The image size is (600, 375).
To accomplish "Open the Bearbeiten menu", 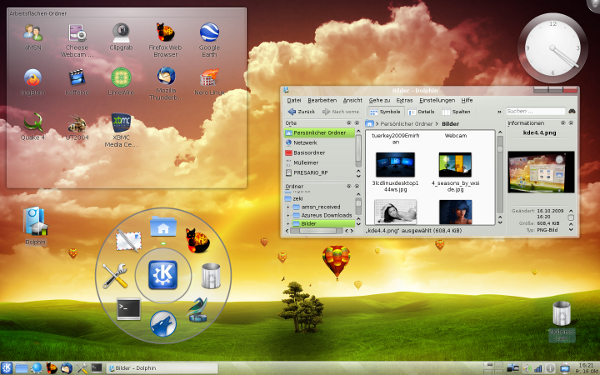I will coord(322,100).
